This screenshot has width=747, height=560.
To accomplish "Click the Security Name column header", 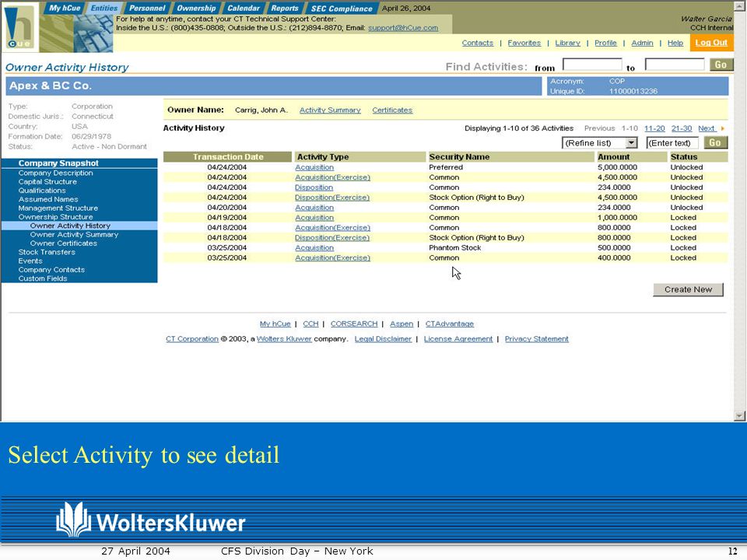I will click(x=510, y=156).
